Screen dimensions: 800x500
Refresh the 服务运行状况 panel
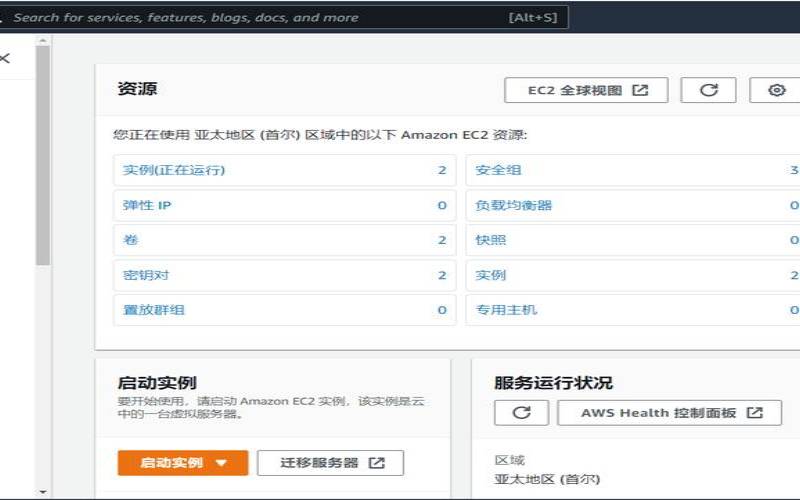click(x=520, y=413)
